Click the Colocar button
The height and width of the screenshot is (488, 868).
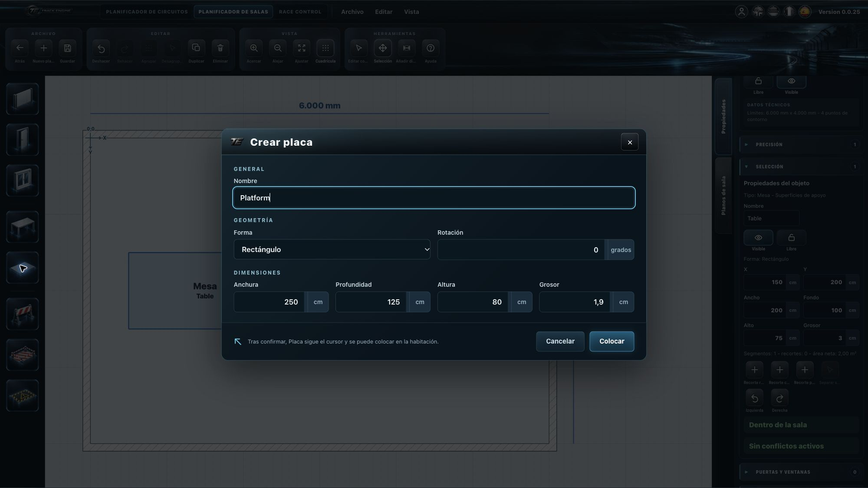tap(612, 341)
